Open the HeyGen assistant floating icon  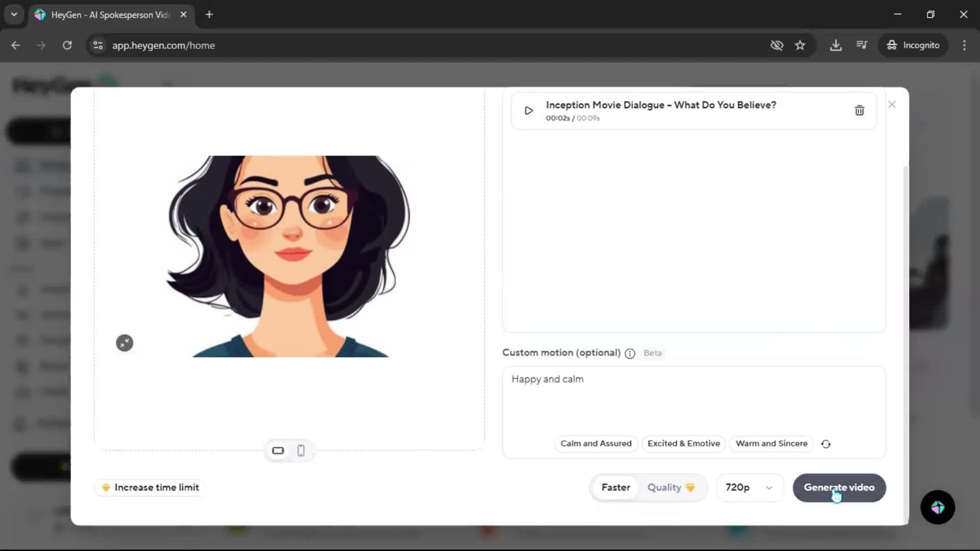(937, 507)
